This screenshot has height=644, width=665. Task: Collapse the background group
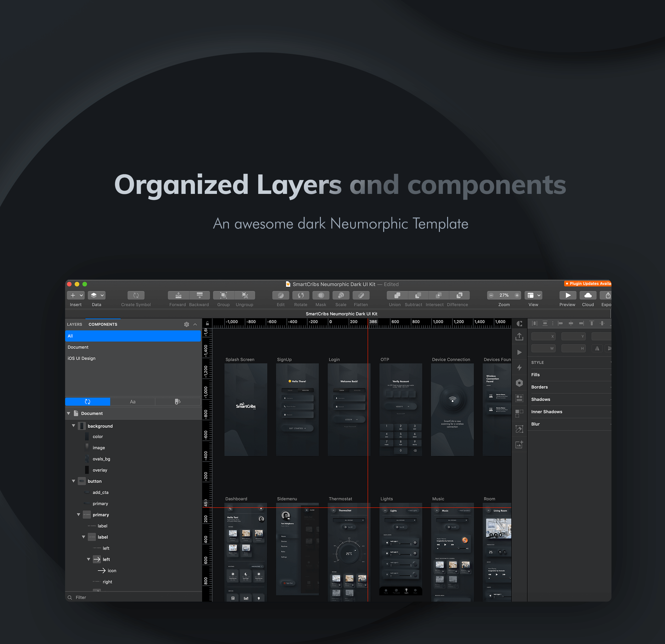point(73,426)
